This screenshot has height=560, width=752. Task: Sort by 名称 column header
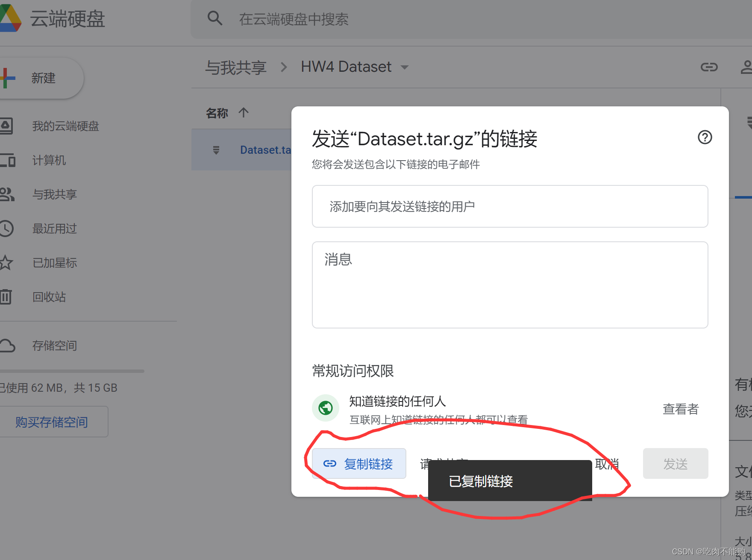click(217, 113)
